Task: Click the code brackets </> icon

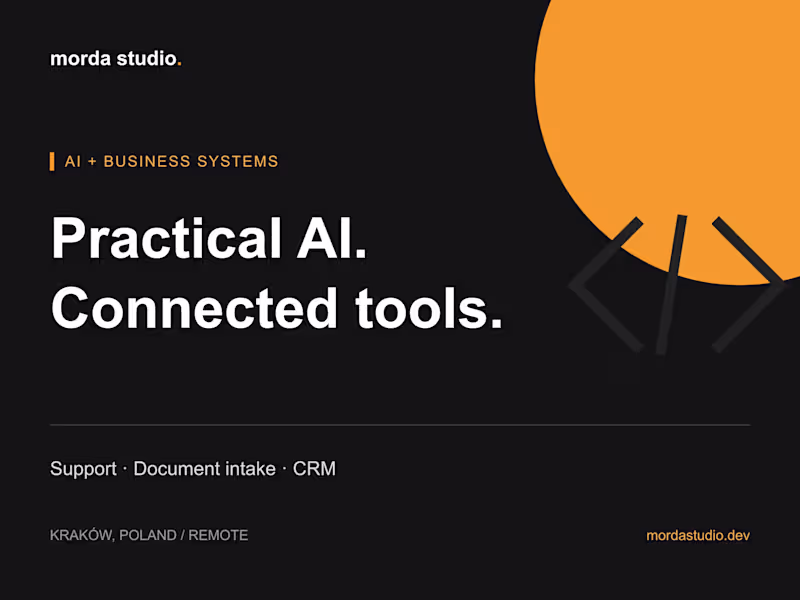Action: coord(677,284)
